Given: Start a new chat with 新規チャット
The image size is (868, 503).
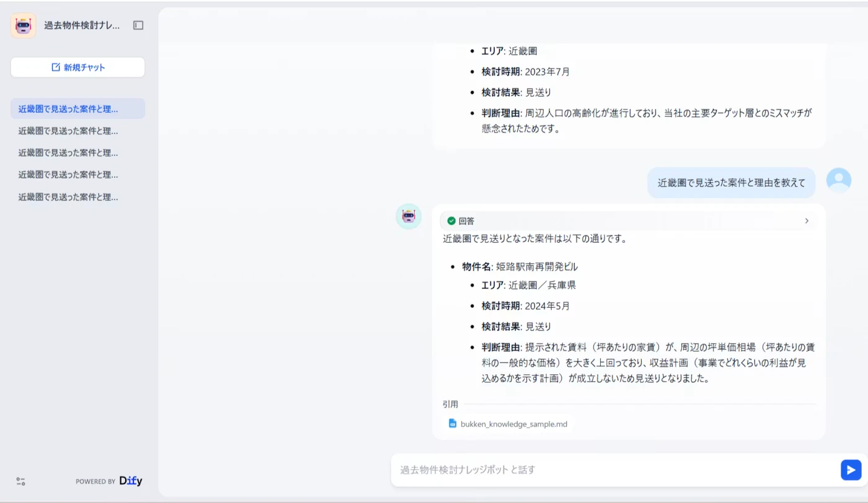Looking at the screenshot, I should 77,68.
